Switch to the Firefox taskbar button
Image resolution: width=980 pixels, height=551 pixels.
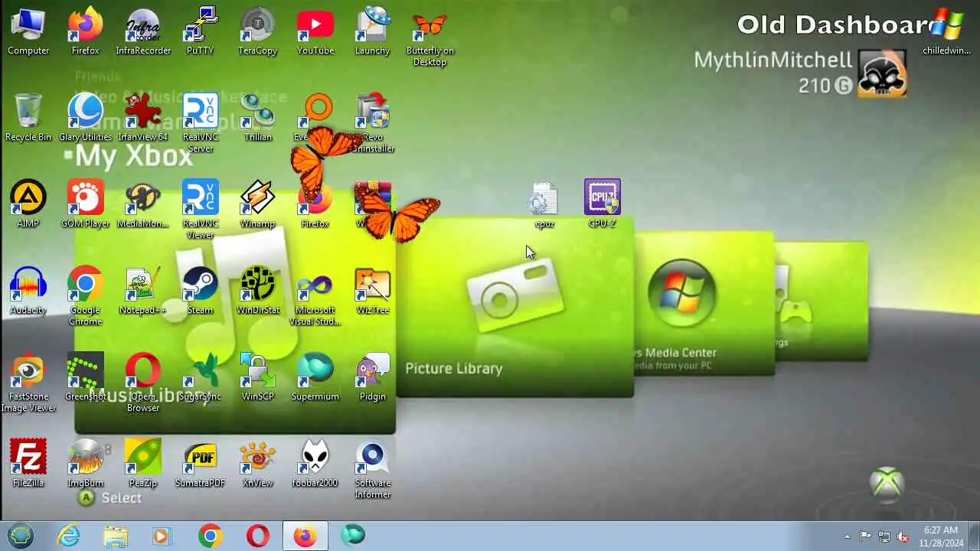pyautogui.click(x=305, y=536)
